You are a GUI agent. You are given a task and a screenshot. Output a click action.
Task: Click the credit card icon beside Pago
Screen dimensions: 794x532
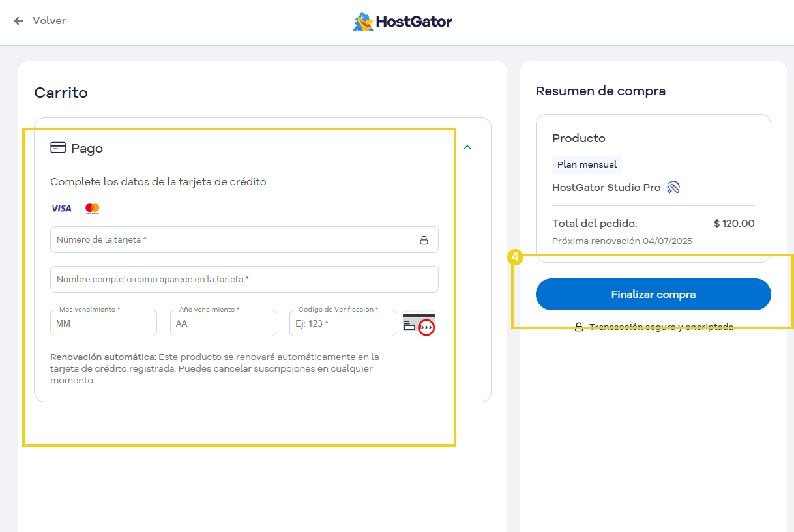pyautogui.click(x=58, y=147)
